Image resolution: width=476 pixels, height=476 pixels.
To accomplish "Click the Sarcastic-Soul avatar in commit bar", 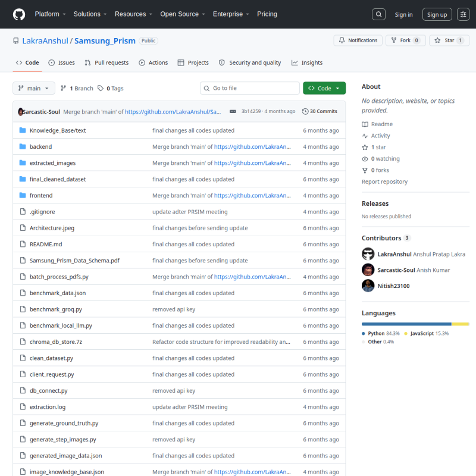I will pyautogui.click(x=20, y=112).
